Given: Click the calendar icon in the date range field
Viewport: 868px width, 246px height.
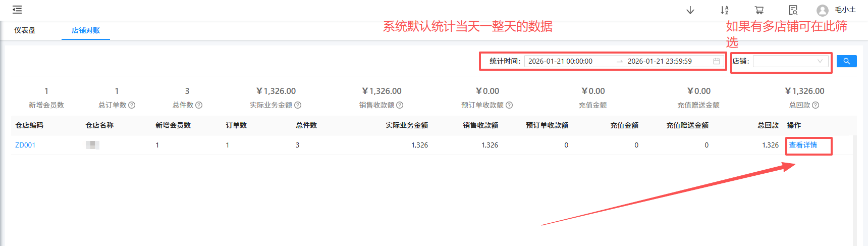Looking at the screenshot, I should click(716, 61).
